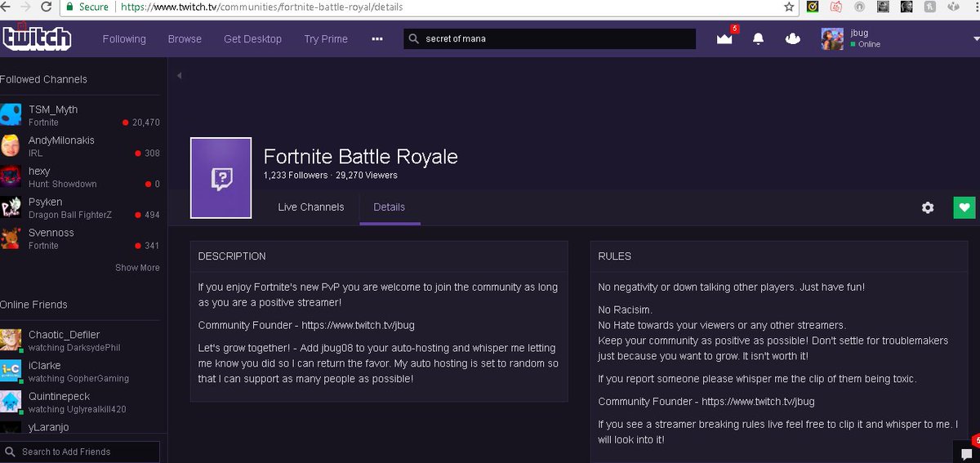This screenshot has width=980, height=463.
Task: Open the Svennoss channel avatar
Action: pos(11,238)
